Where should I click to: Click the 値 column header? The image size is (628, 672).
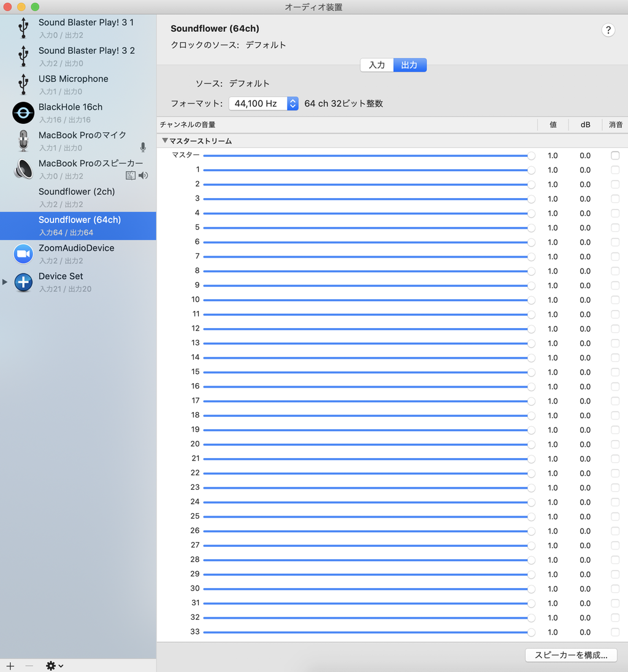[x=553, y=124]
